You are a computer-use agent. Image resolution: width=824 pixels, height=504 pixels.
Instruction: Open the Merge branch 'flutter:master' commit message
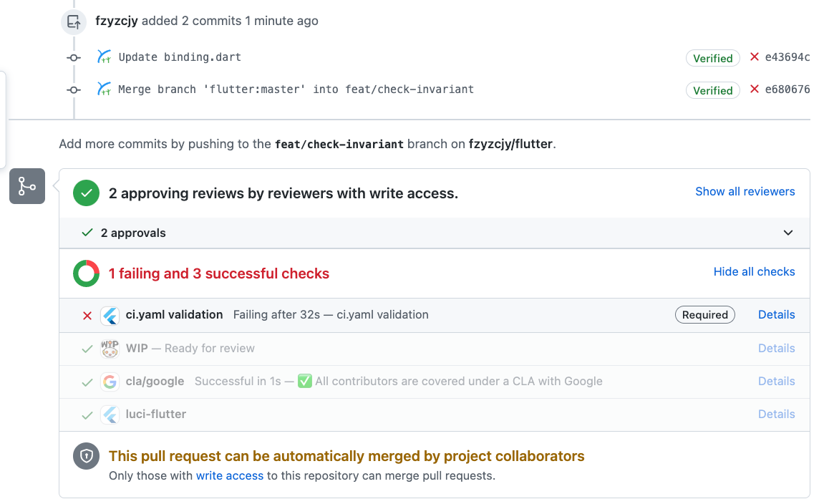pyautogui.click(x=296, y=89)
